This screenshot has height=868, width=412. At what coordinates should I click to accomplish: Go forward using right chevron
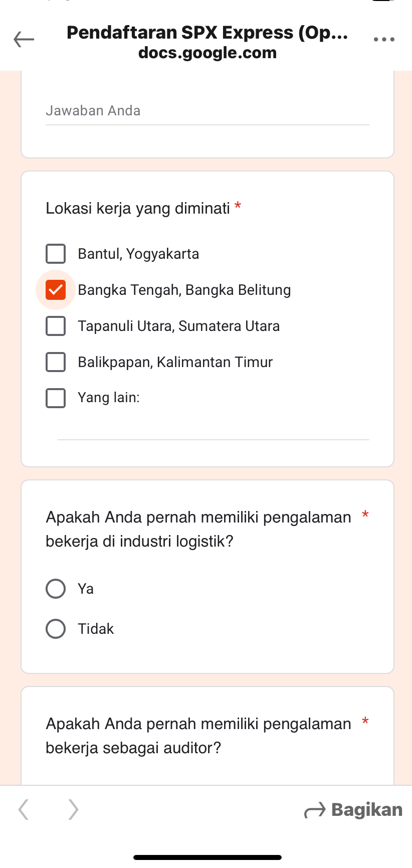[x=73, y=809]
